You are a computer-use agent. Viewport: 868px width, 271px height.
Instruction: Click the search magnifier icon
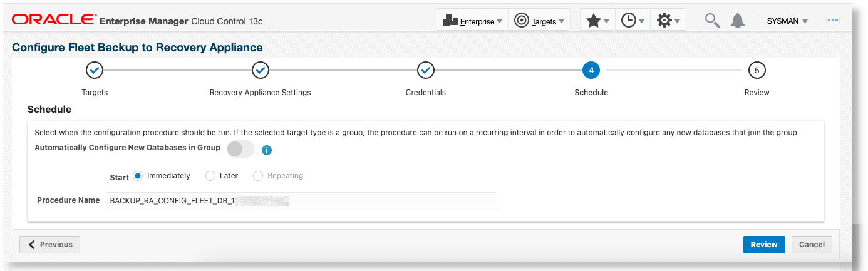pyautogui.click(x=712, y=21)
